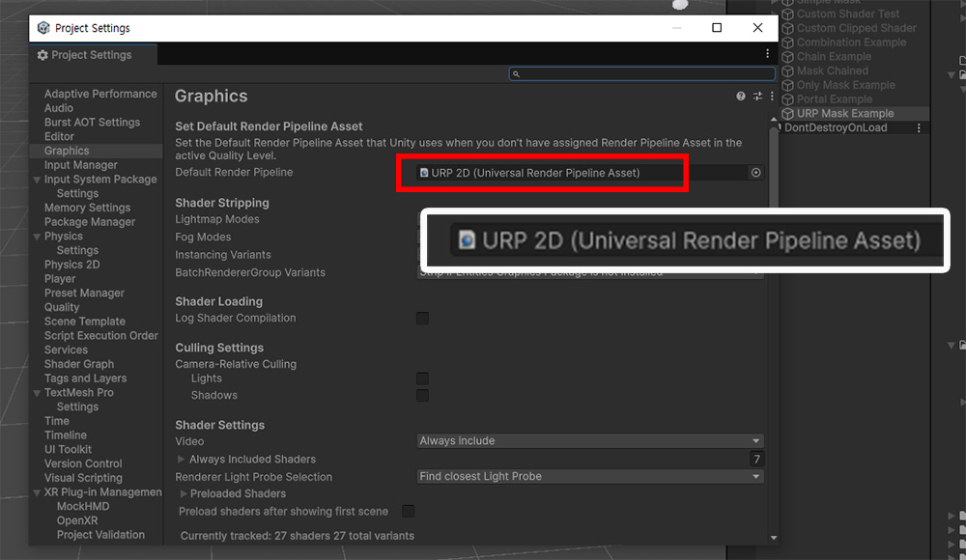Click the object picker for Default Render Pipeline
Image resolution: width=966 pixels, height=560 pixels.
click(x=756, y=173)
